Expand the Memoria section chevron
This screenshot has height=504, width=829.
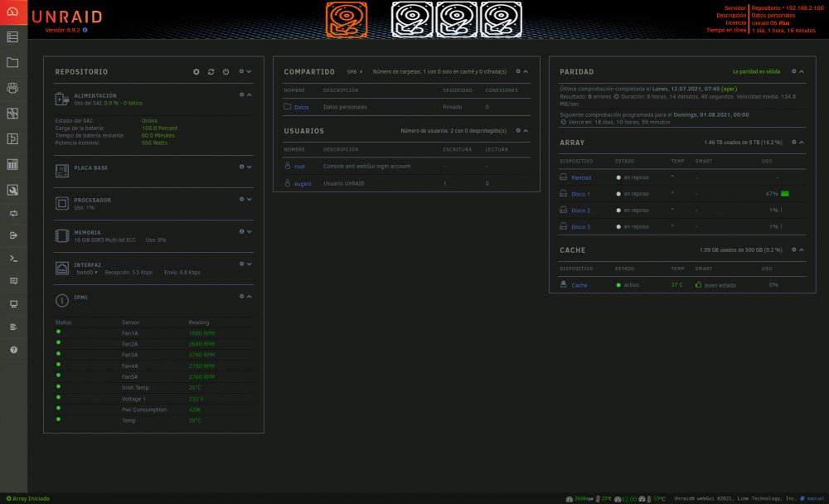coord(249,231)
